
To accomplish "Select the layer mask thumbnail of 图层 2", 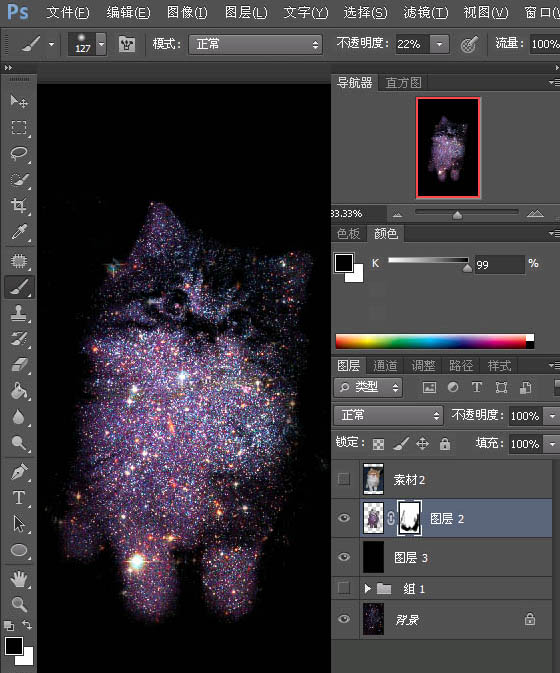I will 410,518.
